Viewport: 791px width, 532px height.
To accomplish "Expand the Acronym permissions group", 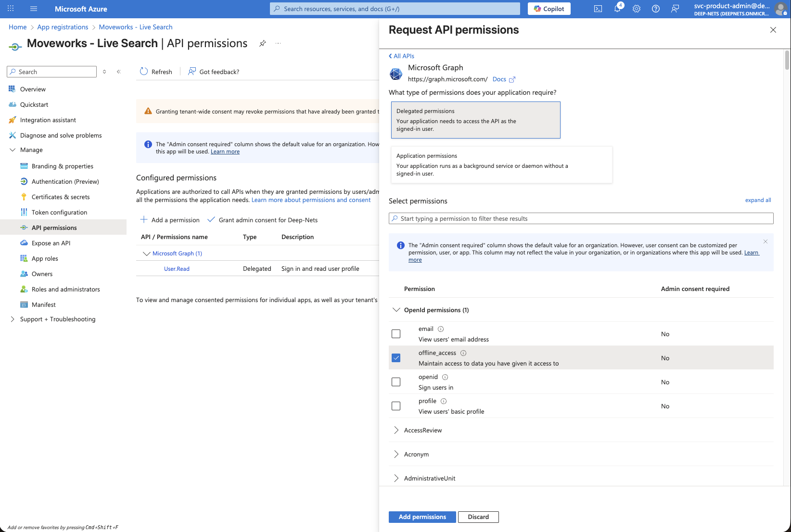I will pyautogui.click(x=396, y=454).
